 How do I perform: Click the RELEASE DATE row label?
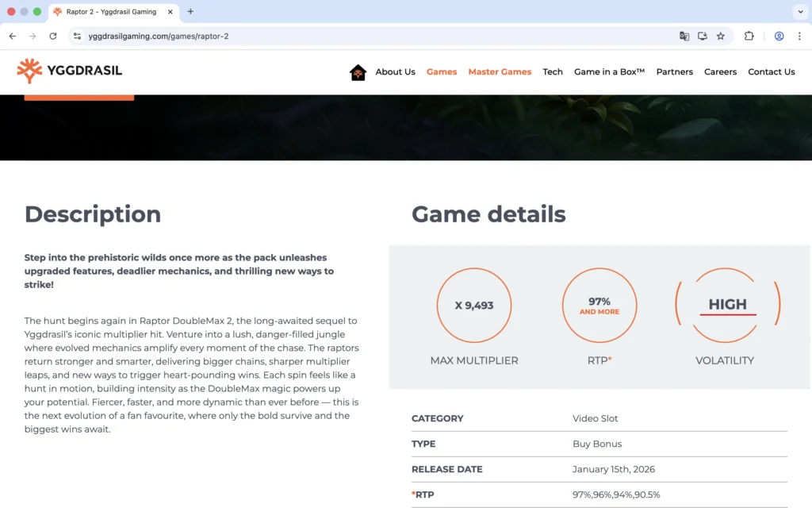coord(447,469)
